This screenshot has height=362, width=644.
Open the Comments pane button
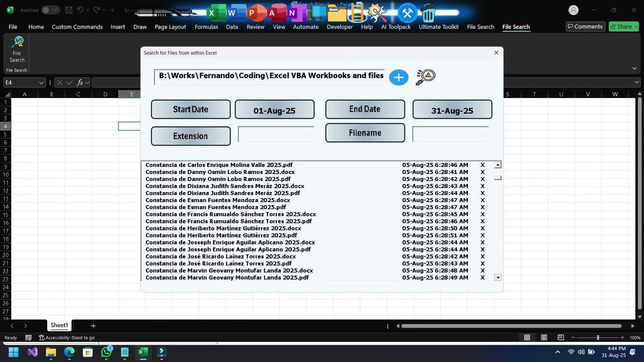pyautogui.click(x=585, y=27)
